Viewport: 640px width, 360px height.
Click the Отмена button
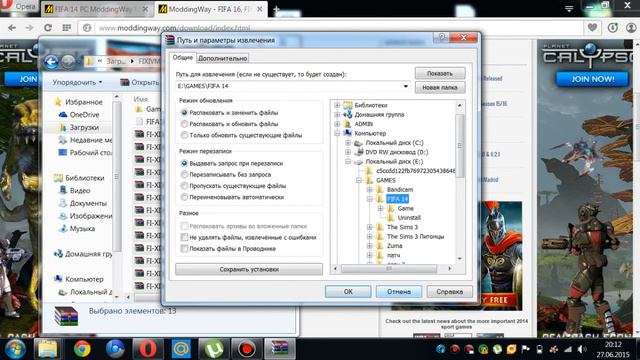click(399, 291)
